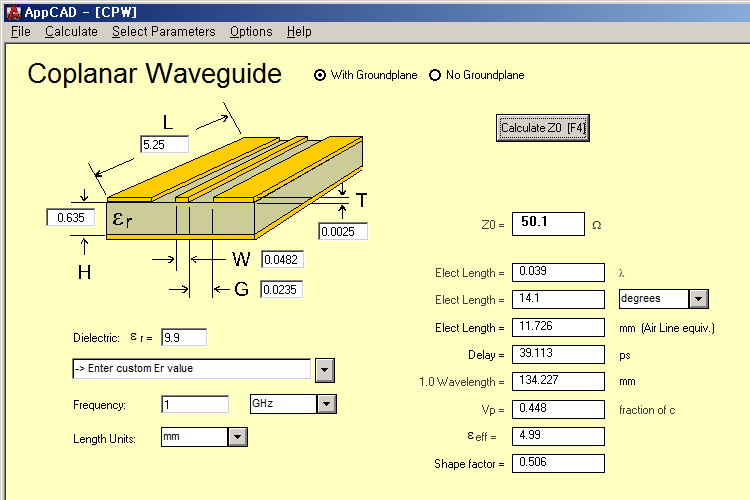This screenshot has height=500, width=750.
Task: Click the dielectric εr value field
Action: [x=183, y=337]
